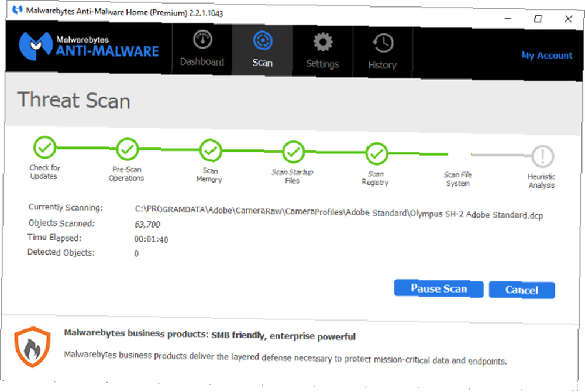The height and width of the screenshot is (392, 585).
Task: Click the Objects Scanned label
Action: coord(61,223)
